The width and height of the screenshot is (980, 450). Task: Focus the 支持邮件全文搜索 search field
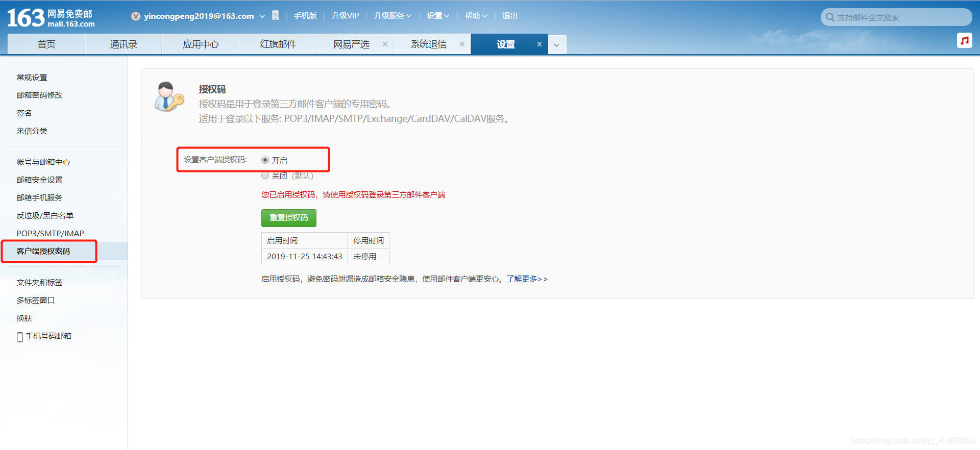point(896,17)
